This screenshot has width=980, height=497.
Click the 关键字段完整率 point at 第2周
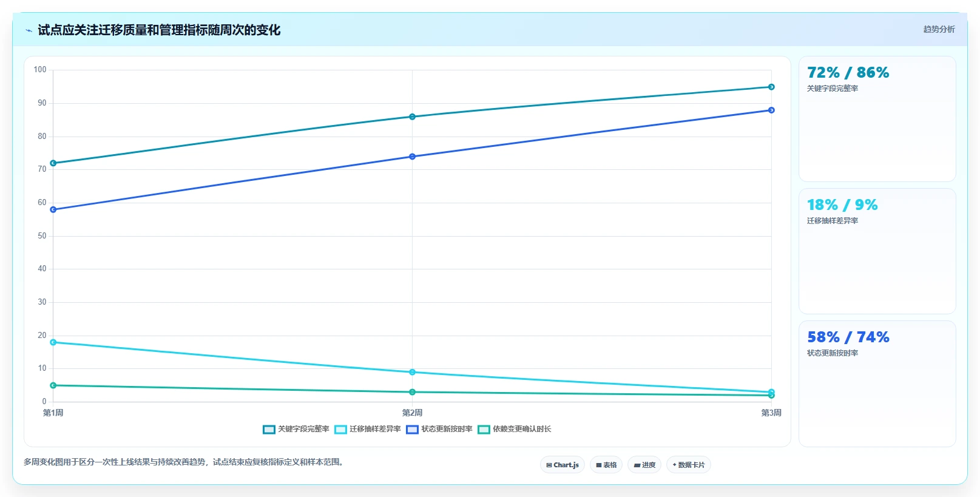413,117
